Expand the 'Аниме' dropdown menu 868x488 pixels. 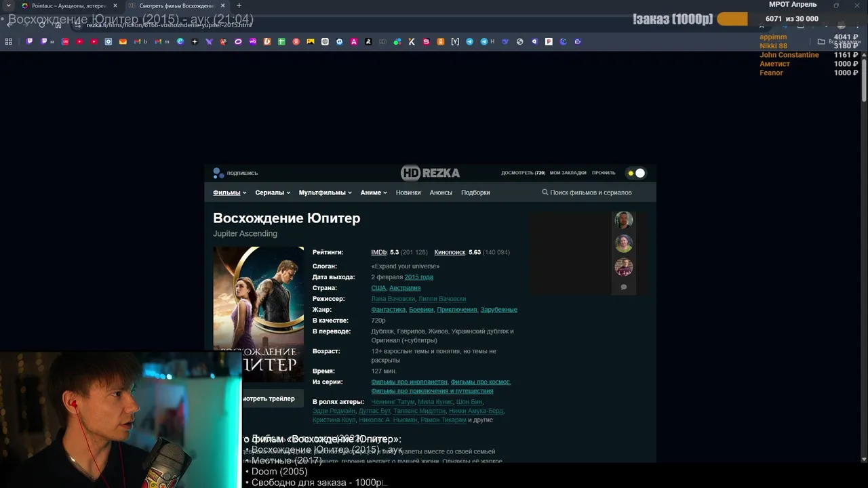click(374, 192)
